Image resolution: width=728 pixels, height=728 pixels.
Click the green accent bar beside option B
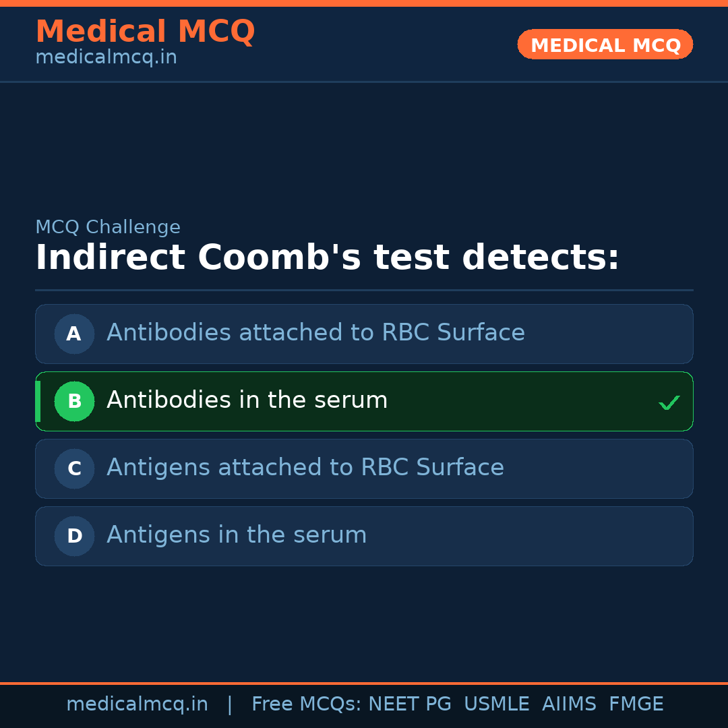[x=38, y=401]
